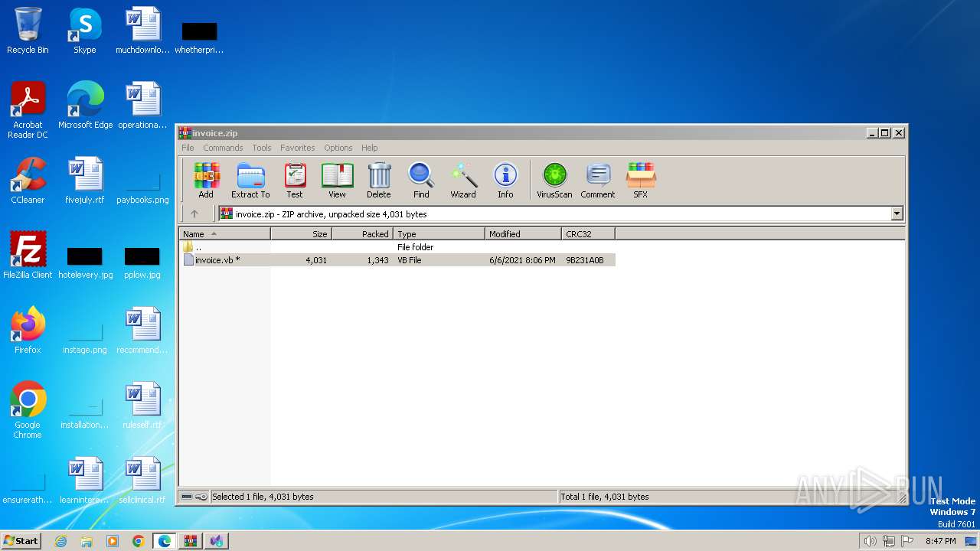Select the parent folder '..' row
The image size is (980, 551).
click(x=397, y=247)
